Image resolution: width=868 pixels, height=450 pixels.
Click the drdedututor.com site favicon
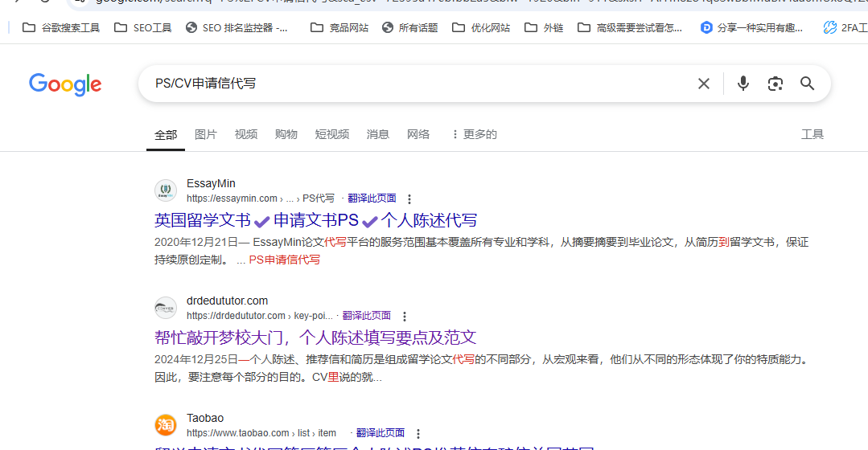tap(166, 308)
